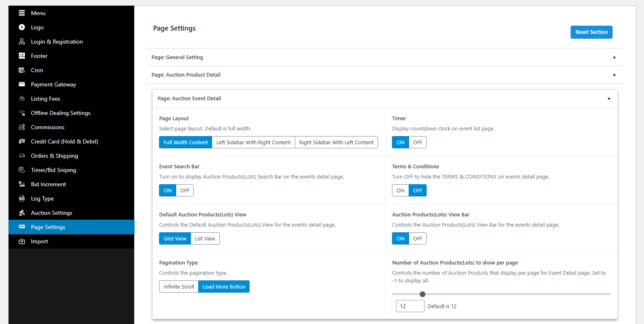Click the lots-per-page slider handle

[423, 294]
